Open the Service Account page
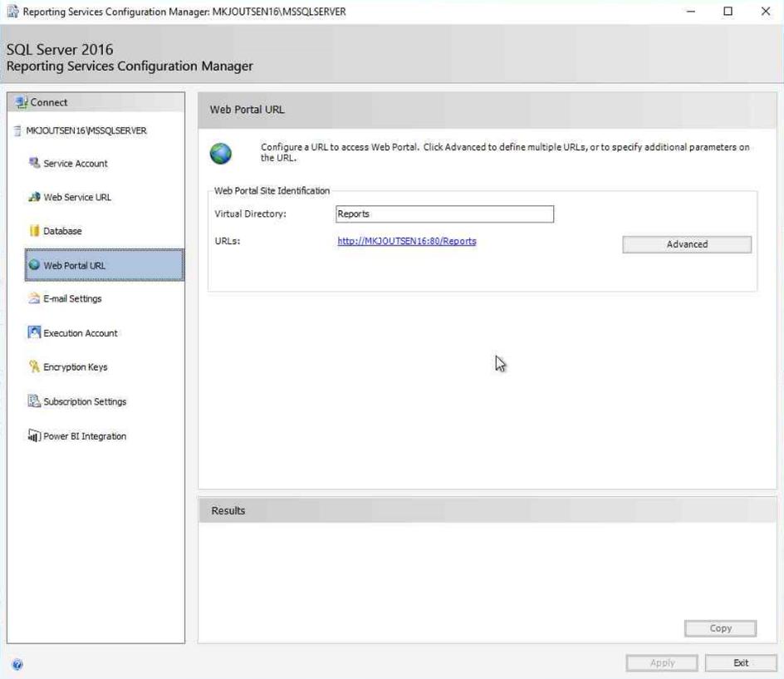Viewport: 784px width, 679px height. click(x=76, y=164)
